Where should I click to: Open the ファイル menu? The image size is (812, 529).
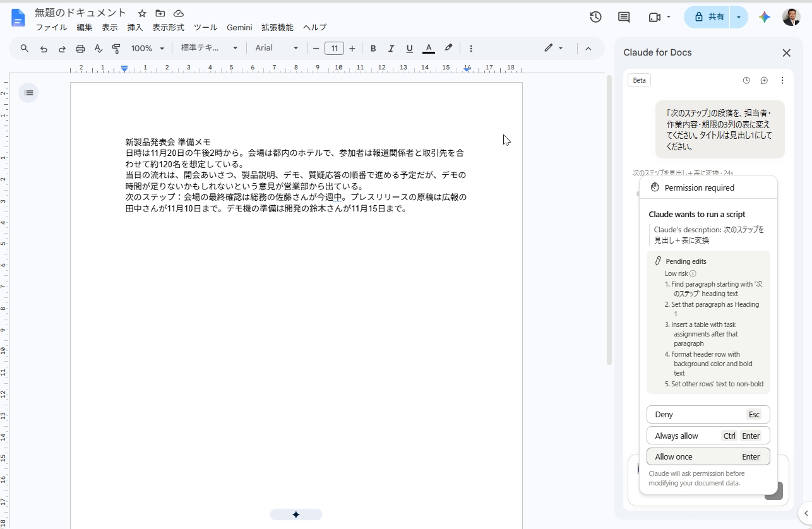pos(51,28)
